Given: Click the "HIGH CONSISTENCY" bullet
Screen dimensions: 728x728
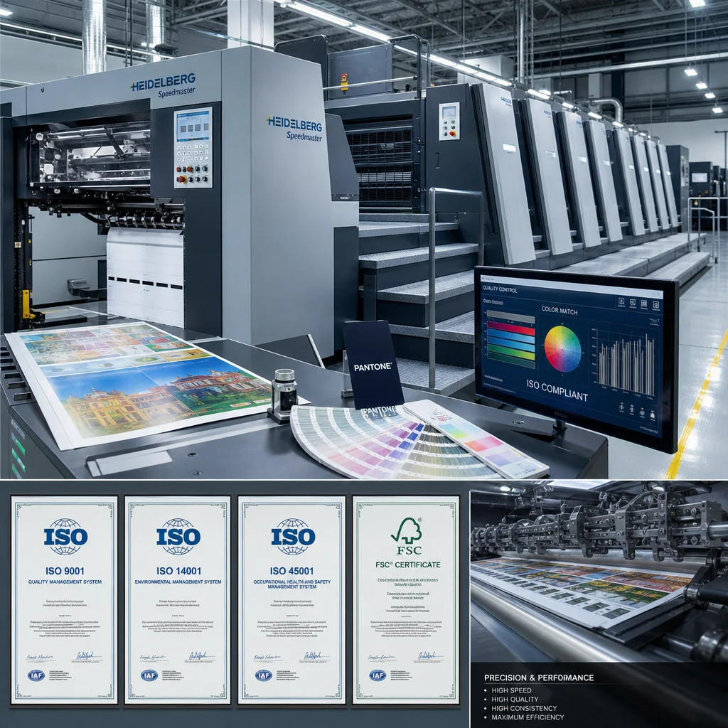Looking at the screenshot, I should (x=524, y=709).
